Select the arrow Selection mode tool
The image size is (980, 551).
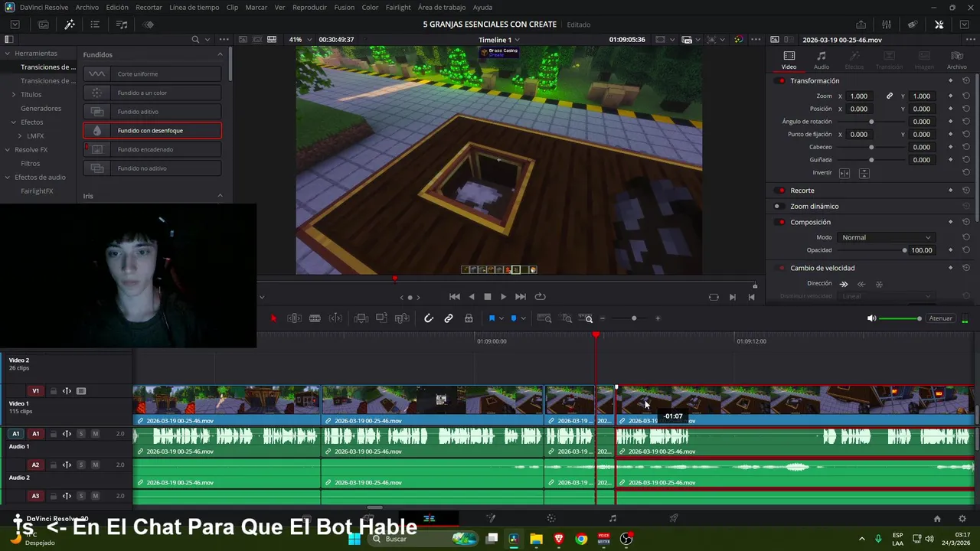point(273,318)
